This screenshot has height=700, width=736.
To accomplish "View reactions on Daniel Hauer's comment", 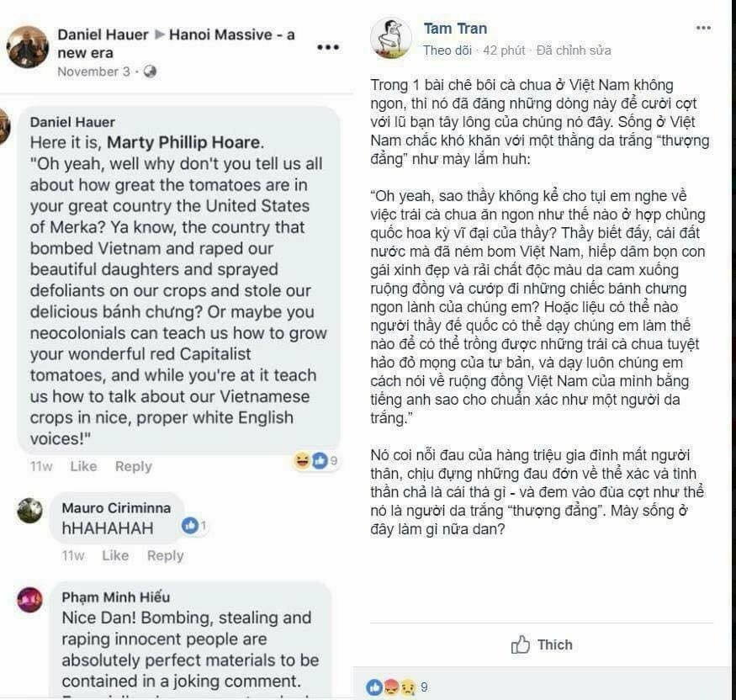I will tap(315, 460).
